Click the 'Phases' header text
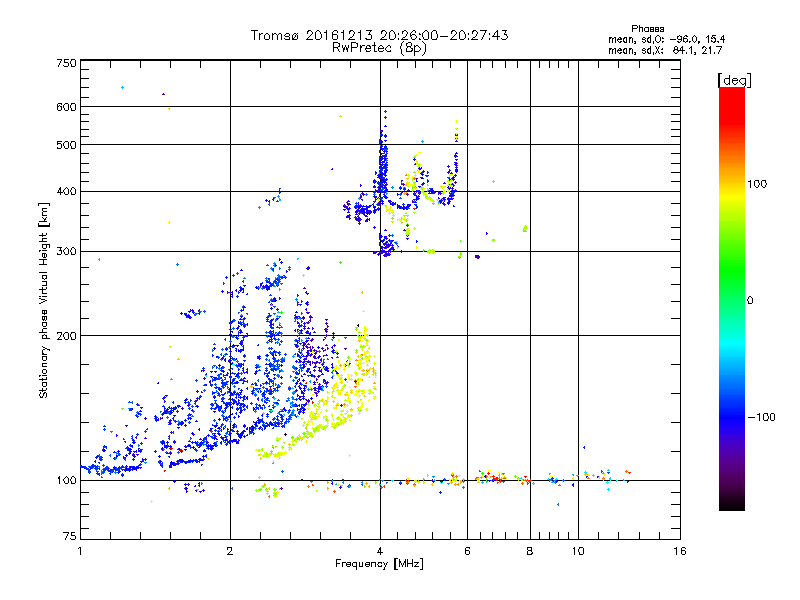 point(647,29)
